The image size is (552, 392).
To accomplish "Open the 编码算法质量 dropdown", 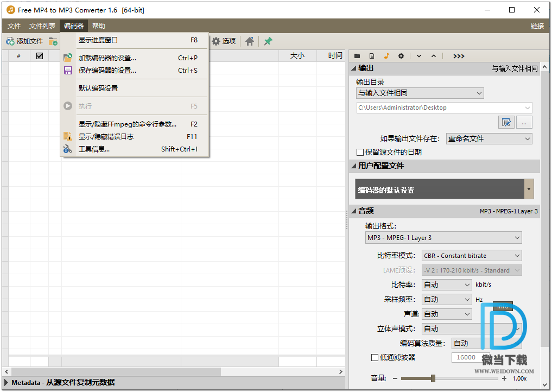I will click(486, 343).
